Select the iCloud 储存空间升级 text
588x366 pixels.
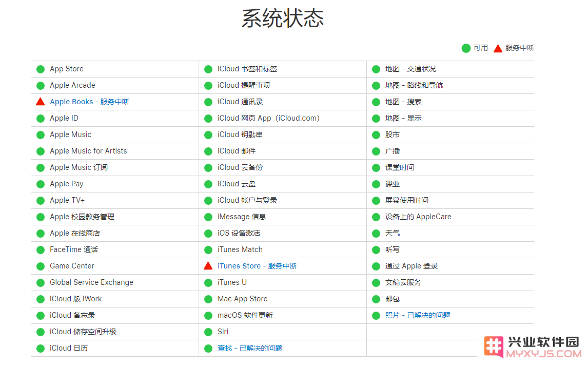pyautogui.click(x=83, y=332)
